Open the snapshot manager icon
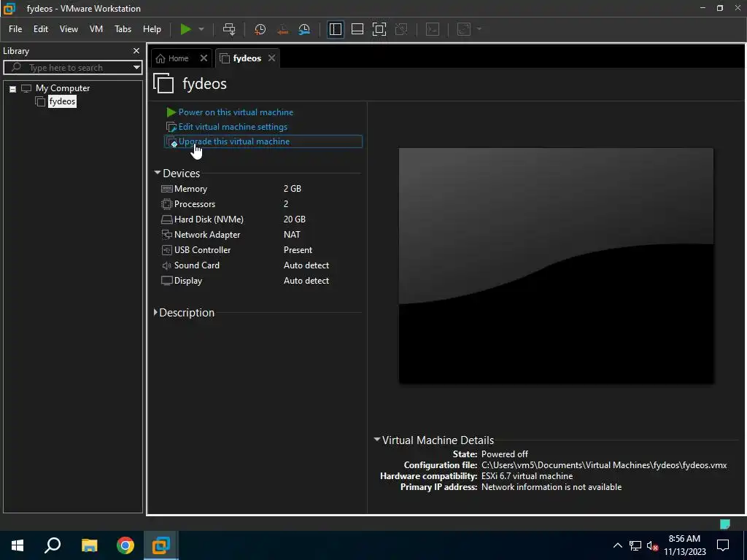The height and width of the screenshot is (560, 747). [x=304, y=29]
